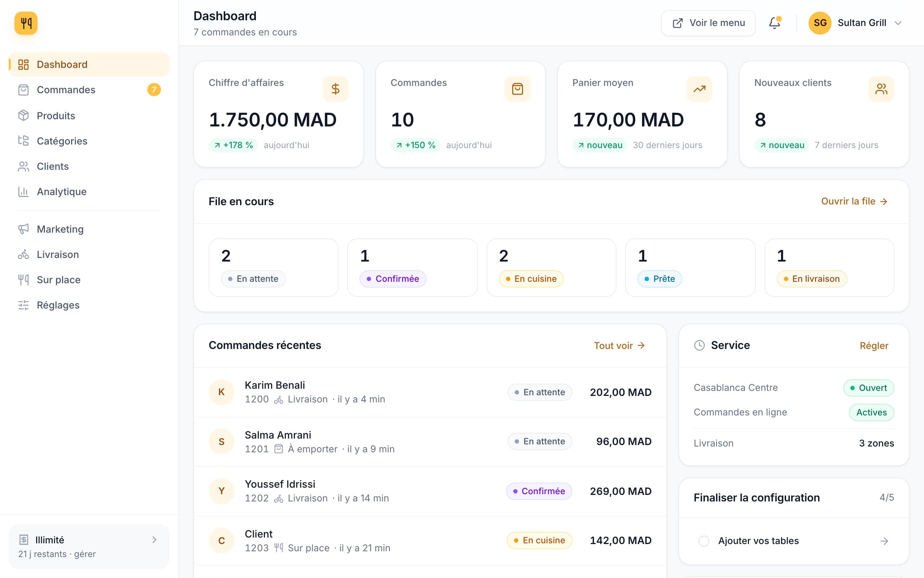This screenshot has height=578, width=924.
Task: Select the Confirmée queue card
Action: [412, 268]
